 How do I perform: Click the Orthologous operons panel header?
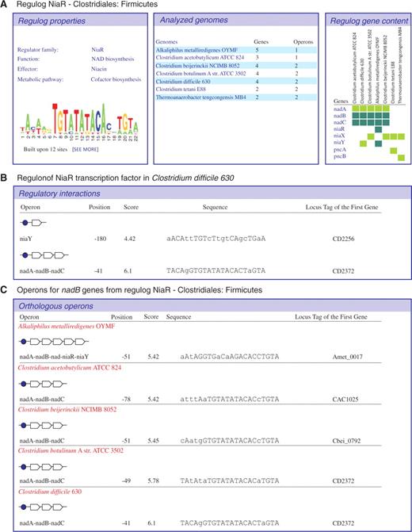point(212,306)
